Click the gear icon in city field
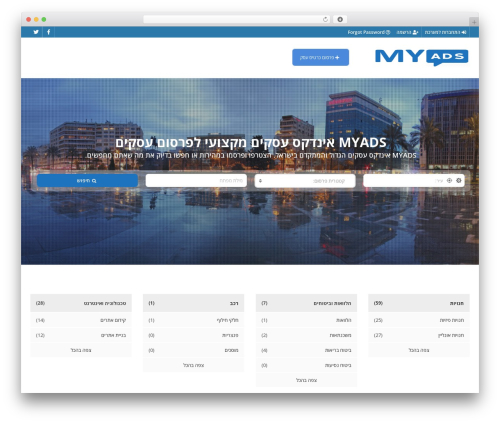The image size is (500, 423). click(x=459, y=180)
